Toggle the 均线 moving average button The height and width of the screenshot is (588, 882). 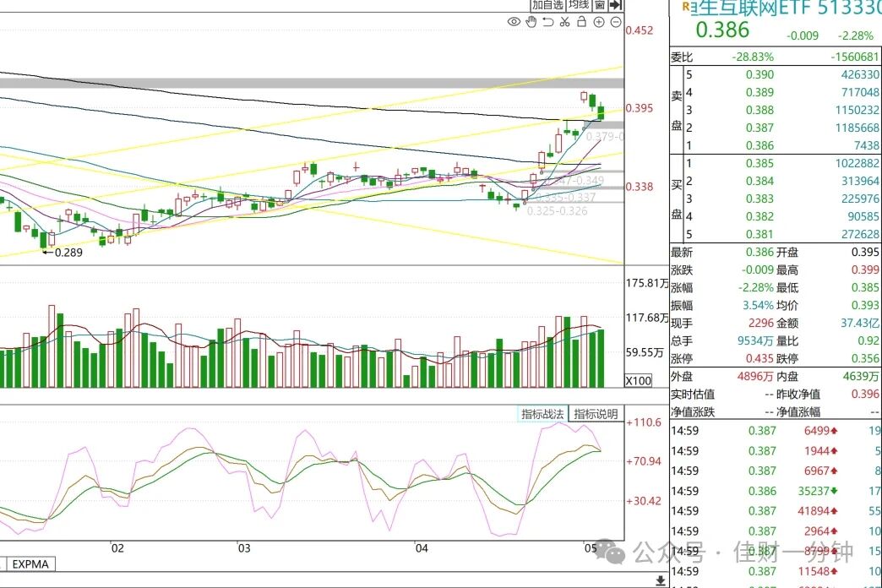(579, 5)
